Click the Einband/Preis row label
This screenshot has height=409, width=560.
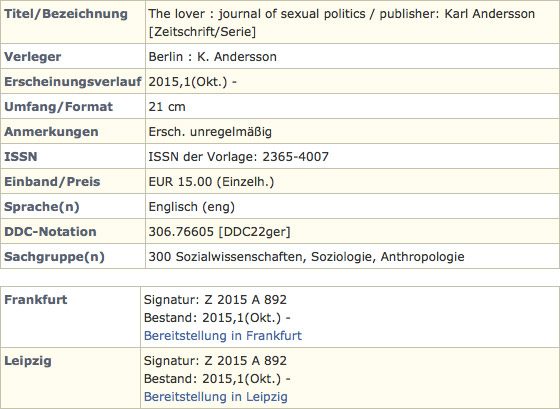tap(52, 182)
